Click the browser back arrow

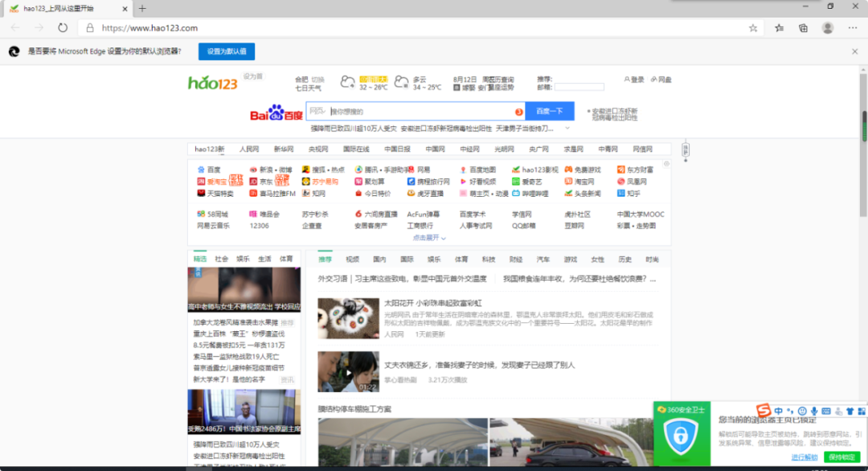click(15, 27)
